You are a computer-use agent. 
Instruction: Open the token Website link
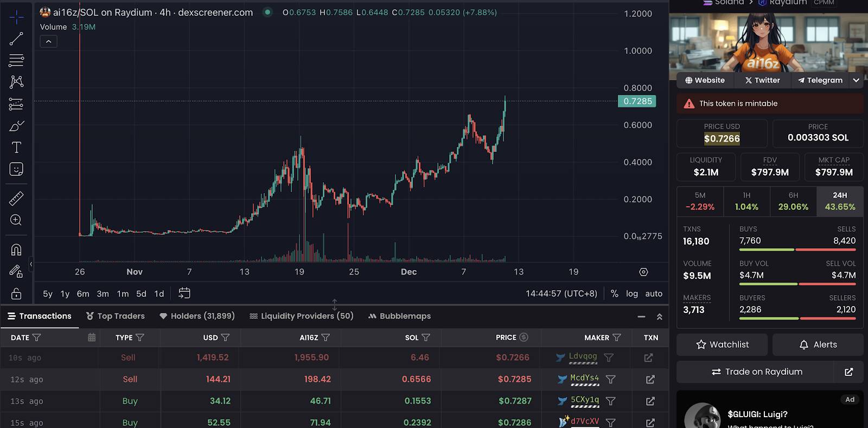[705, 80]
